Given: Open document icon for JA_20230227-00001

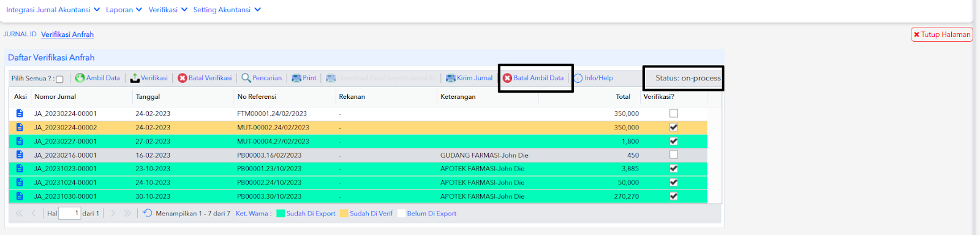Looking at the screenshot, I should point(20,141).
